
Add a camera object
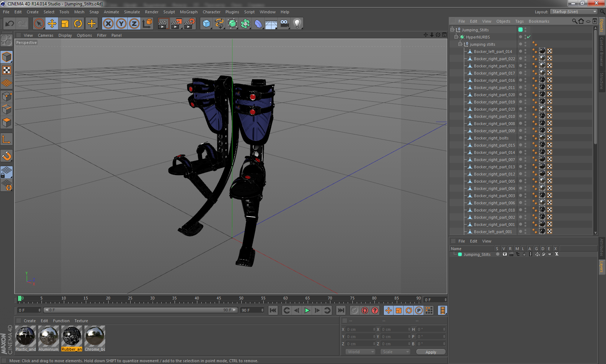[284, 24]
